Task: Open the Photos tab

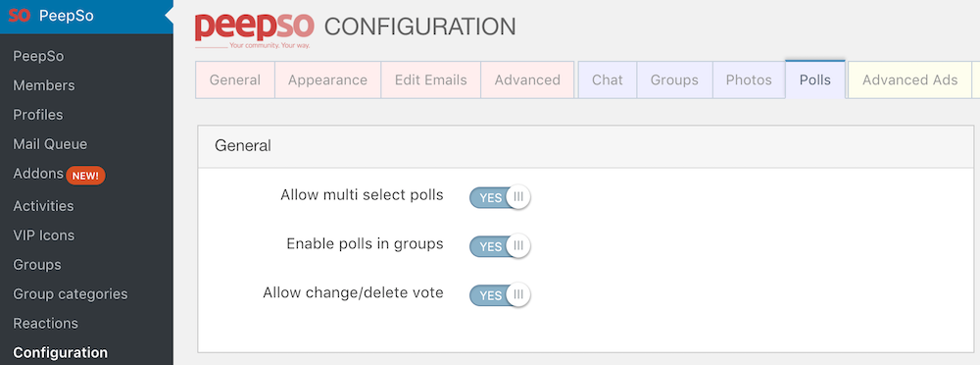Action: [749, 80]
